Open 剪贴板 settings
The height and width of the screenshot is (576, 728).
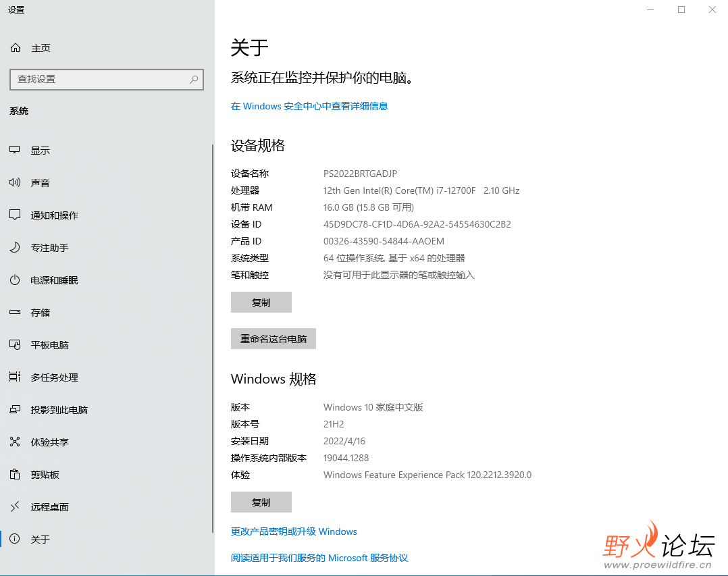pyautogui.click(x=106, y=475)
